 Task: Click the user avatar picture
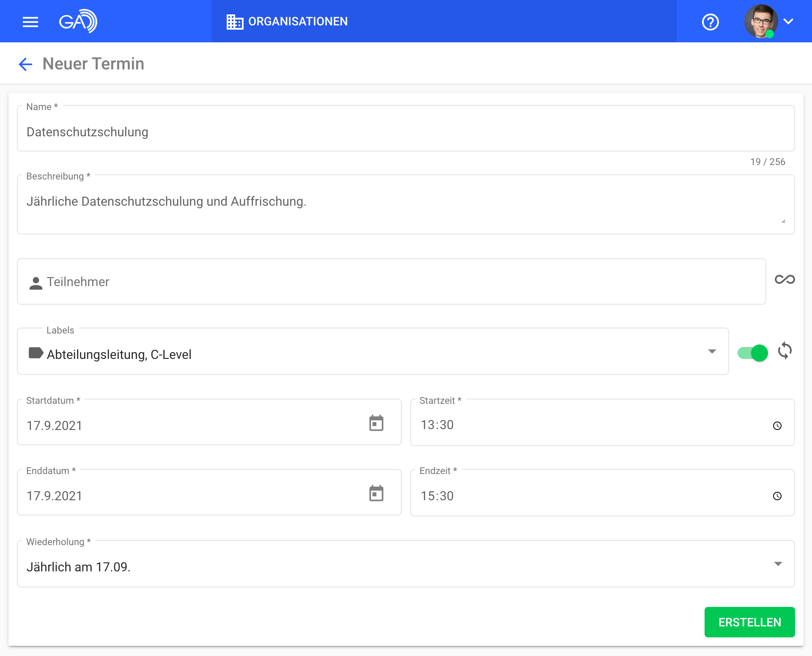click(x=761, y=21)
